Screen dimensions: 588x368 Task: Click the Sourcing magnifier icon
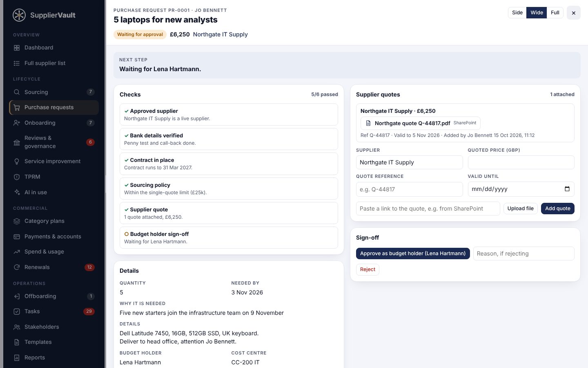[17, 92]
